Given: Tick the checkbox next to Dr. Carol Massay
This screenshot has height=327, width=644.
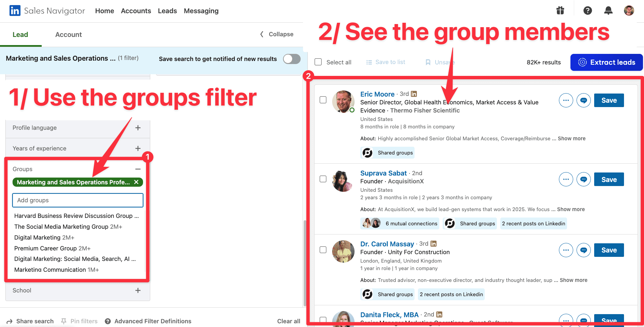Looking at the screenshot, I should (x=323, y=250).
